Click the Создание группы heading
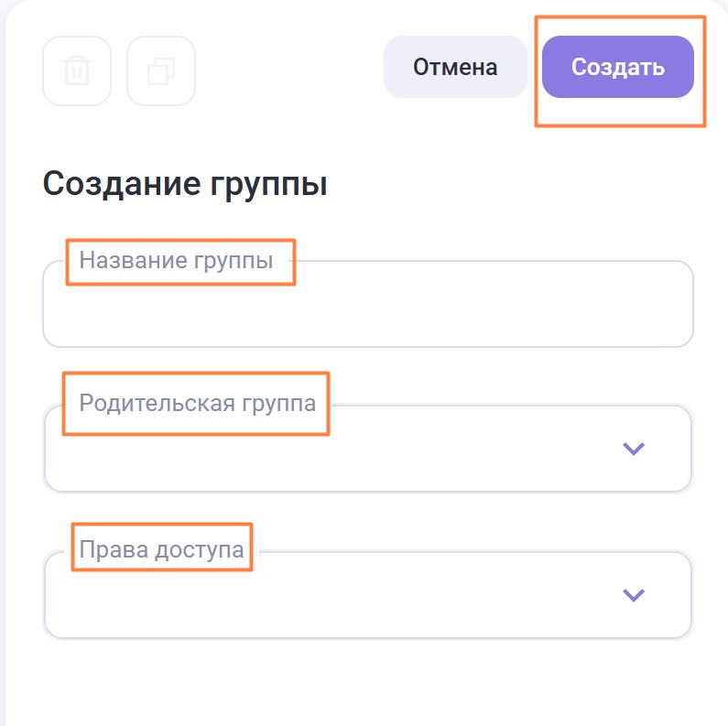Viewport: 728px width, 726px height. [x=185, y=184]
